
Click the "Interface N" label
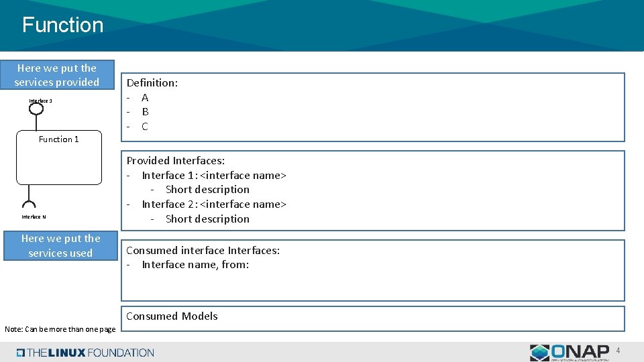(34, 217)
